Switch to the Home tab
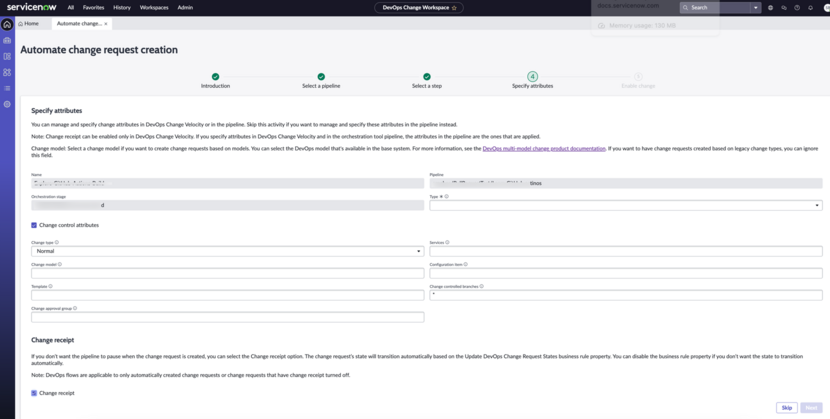The image size is (830, 419). (29, 24)
